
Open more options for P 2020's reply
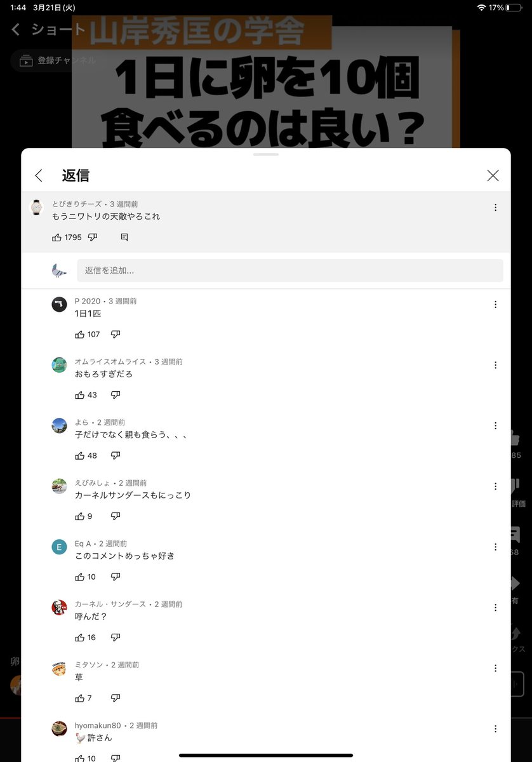(x=495, y=305)
